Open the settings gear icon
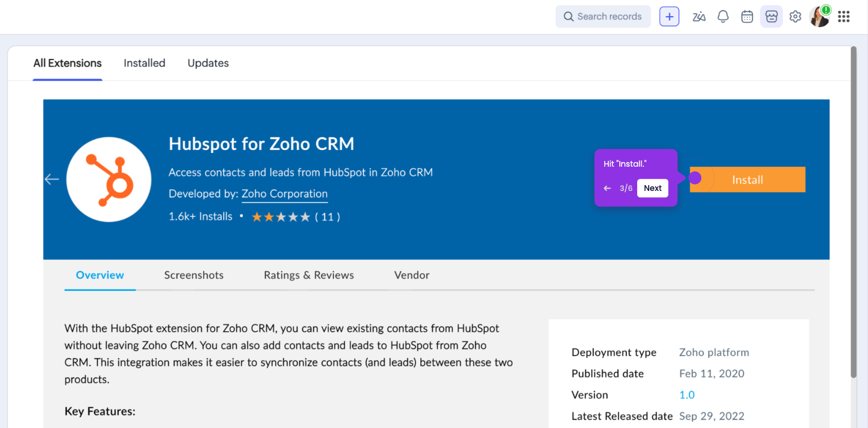868x428 pixels. tap(795, 17)
